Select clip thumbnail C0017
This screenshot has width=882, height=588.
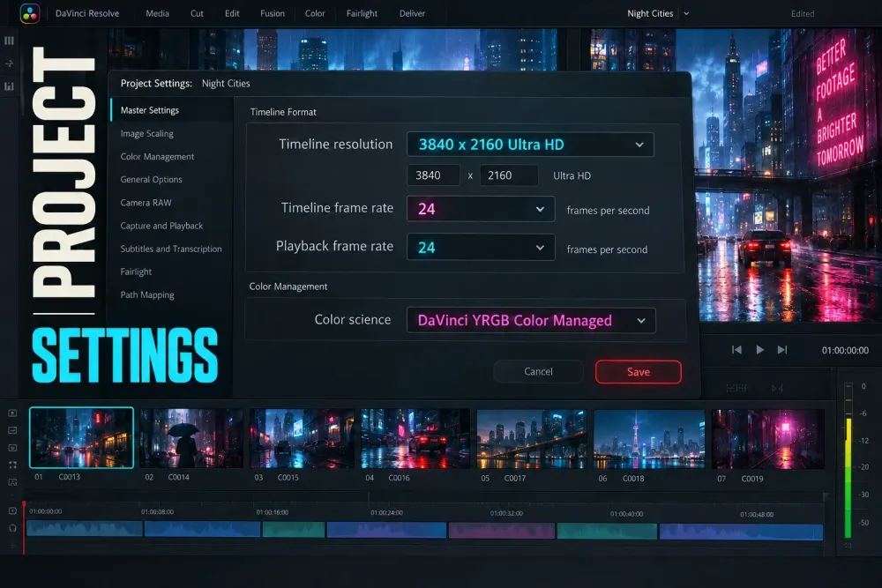point(532,439)
